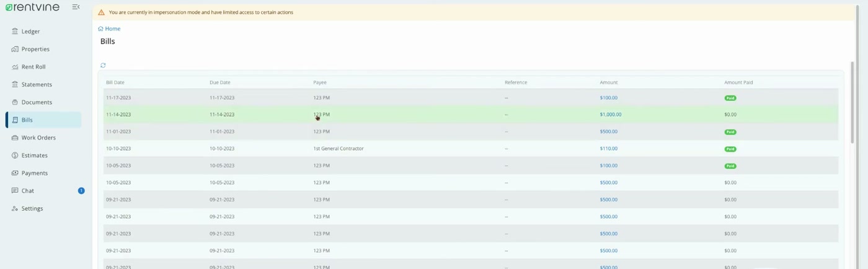Refresh the bills list
This screenshot has height=269, width=868.
pos(103,65)
